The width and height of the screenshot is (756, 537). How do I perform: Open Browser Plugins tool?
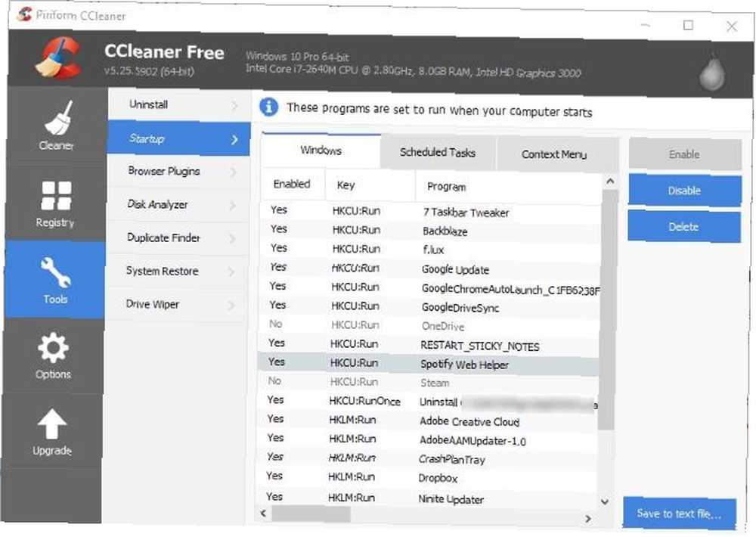pos(178,171)
